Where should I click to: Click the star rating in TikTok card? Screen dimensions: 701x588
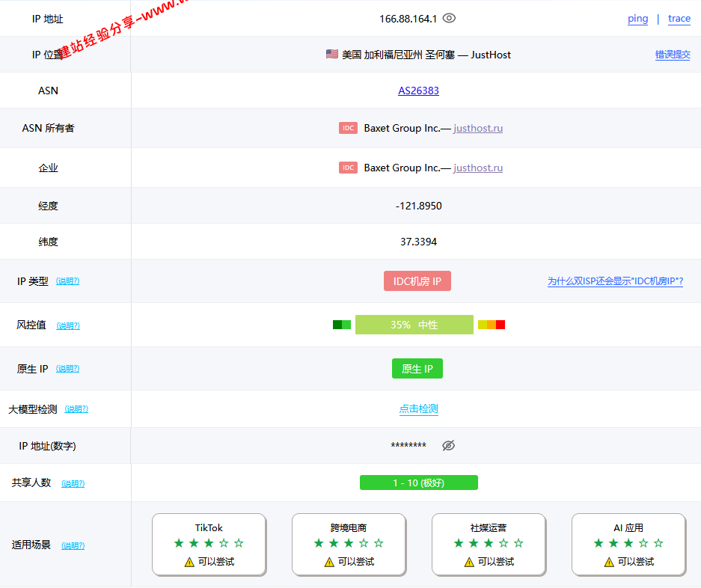pyautogui.click(x=209, y=543)
